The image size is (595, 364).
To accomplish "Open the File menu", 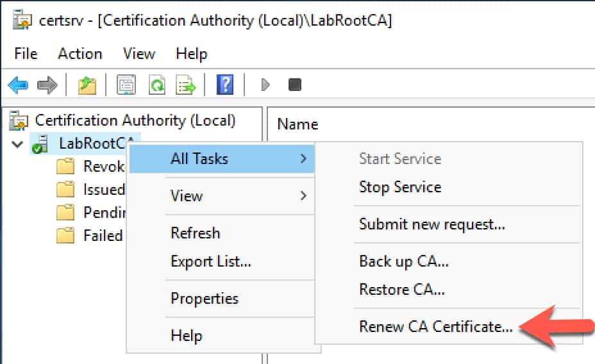I will [26, 53].
